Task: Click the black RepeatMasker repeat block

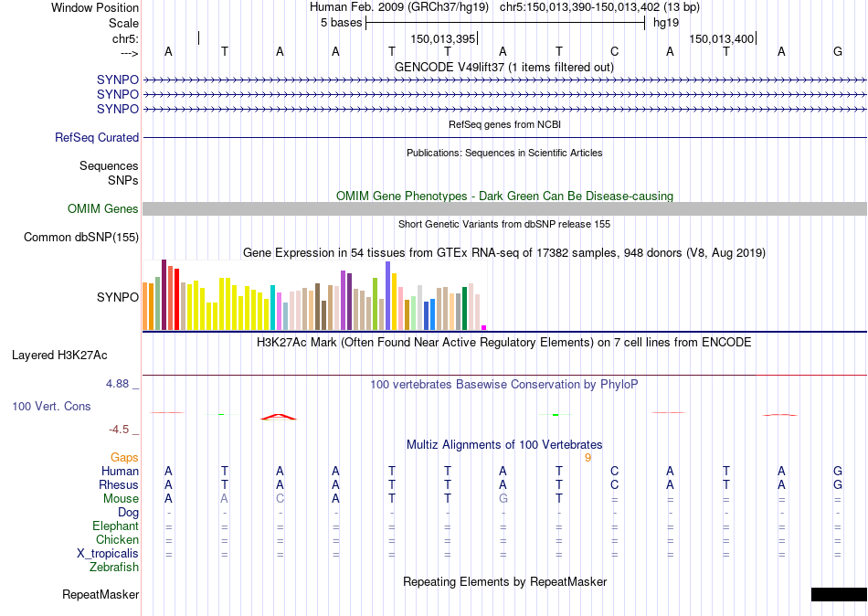Action: point(839,594)
